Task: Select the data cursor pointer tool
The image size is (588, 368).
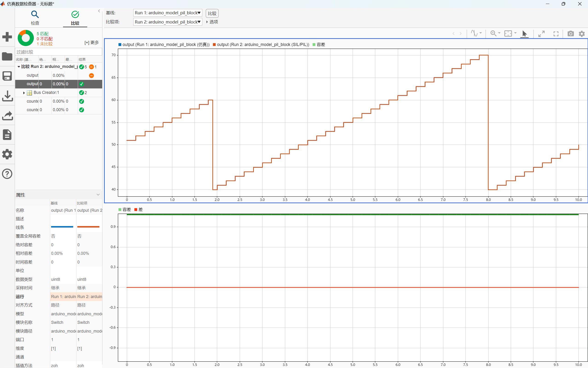Action: click(x=524, y=34)
